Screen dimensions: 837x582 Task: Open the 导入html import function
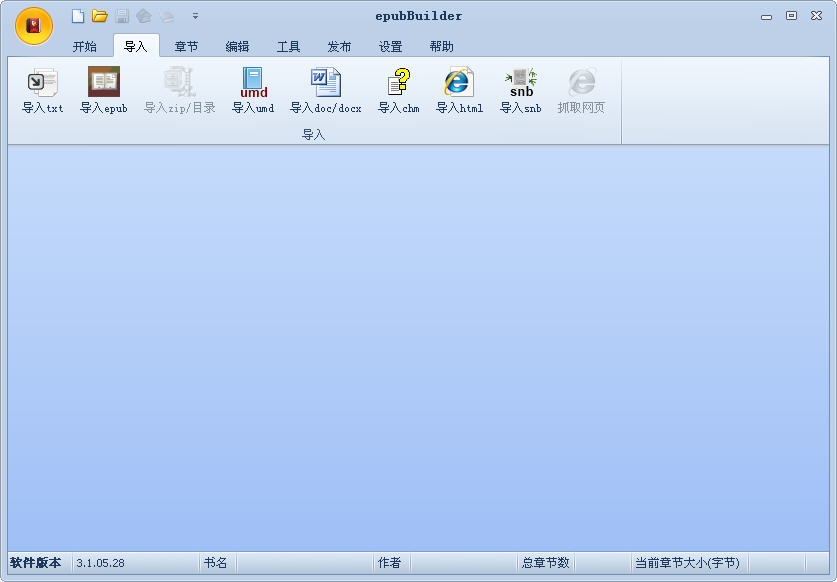coord(457,90)
